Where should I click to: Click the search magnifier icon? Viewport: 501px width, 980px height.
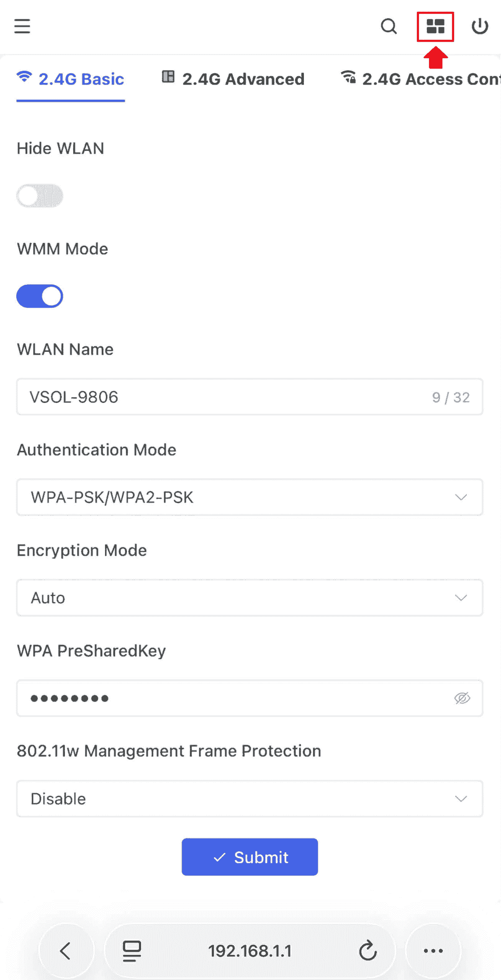point(388,26)
